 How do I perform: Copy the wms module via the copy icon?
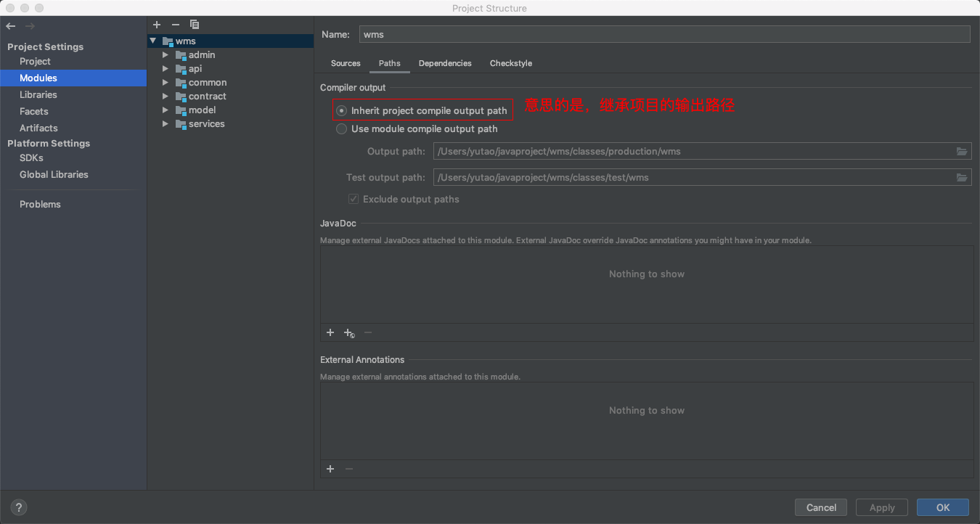click(x=195, y=24)
